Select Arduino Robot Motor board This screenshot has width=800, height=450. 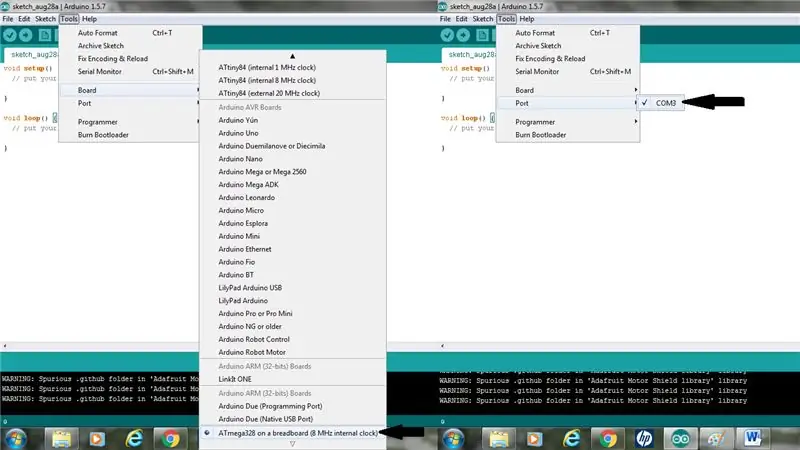[x=293, y=352]
